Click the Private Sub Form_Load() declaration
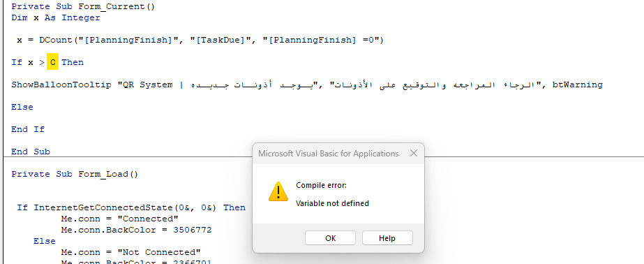 (x=75, y=174)
